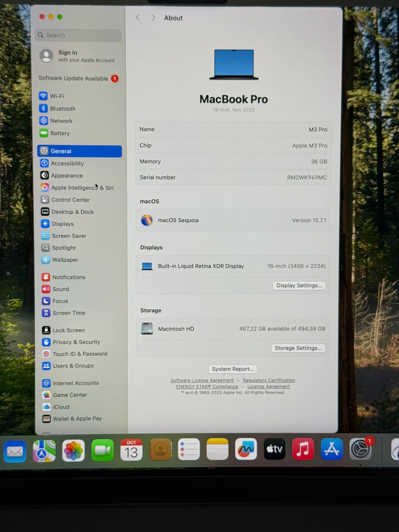The image size is (399, 532).
Task: Click the macOS Sequoia version row
Action: coord(233,220)
